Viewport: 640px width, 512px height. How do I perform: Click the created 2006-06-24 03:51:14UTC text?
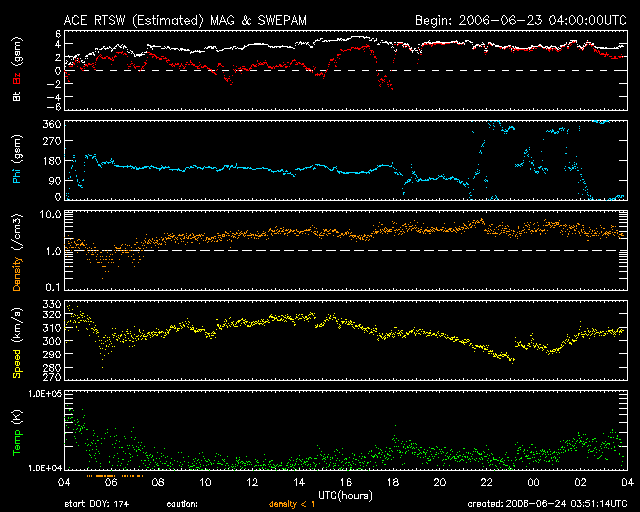click(547, 504)
